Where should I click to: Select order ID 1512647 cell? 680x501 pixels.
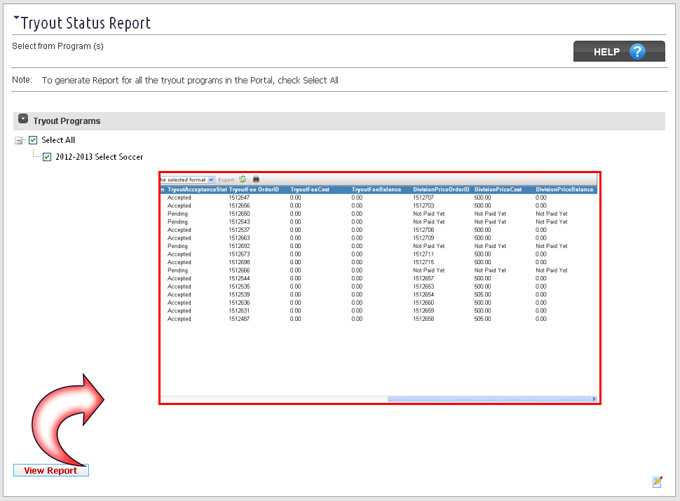tap(239, 198)
